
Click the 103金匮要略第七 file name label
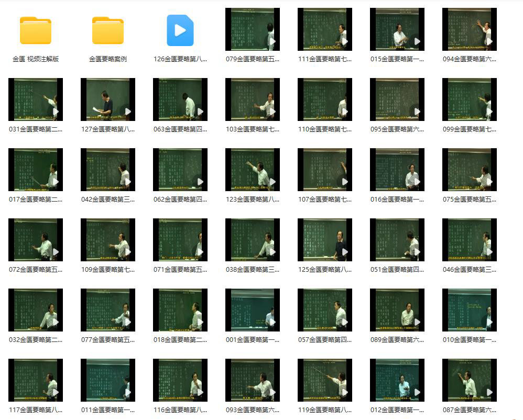(253, 129)
